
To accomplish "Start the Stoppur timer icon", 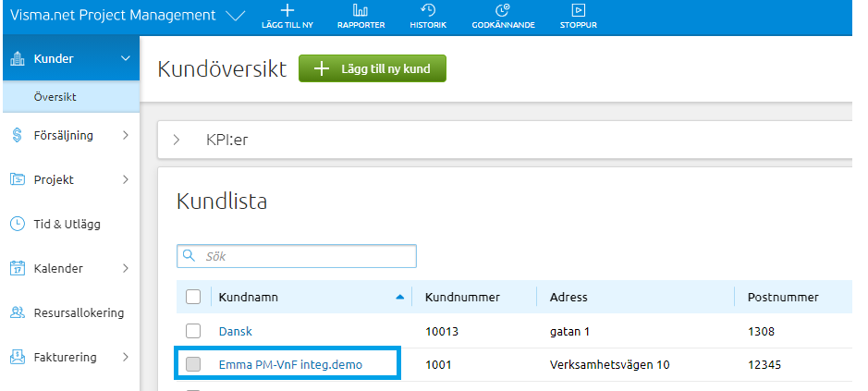I will [578, 10].
